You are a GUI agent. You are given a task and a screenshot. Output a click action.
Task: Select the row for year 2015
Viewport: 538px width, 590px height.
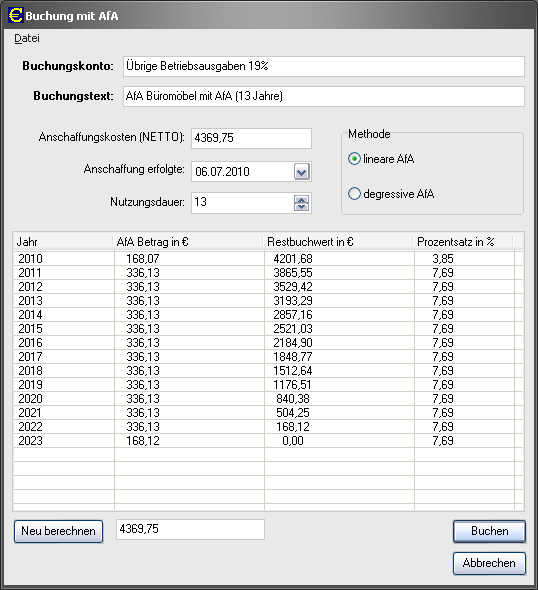point(268,329)
